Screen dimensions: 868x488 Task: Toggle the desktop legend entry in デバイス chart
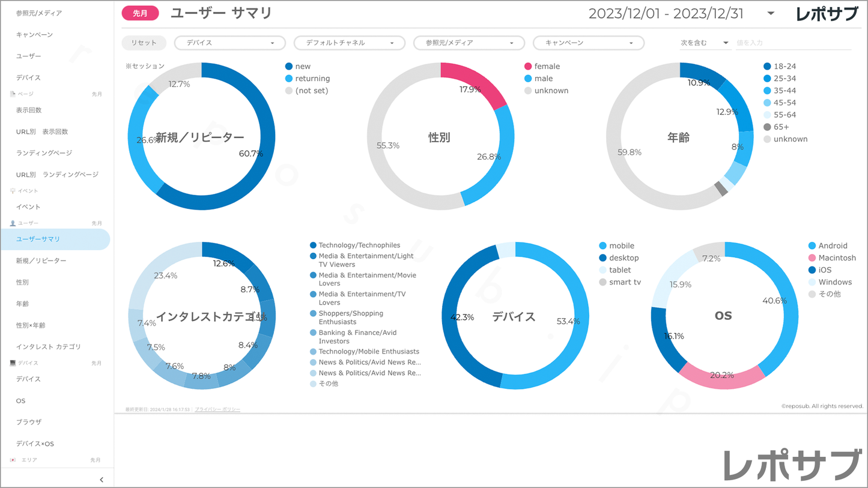click(x=624, y=258)
